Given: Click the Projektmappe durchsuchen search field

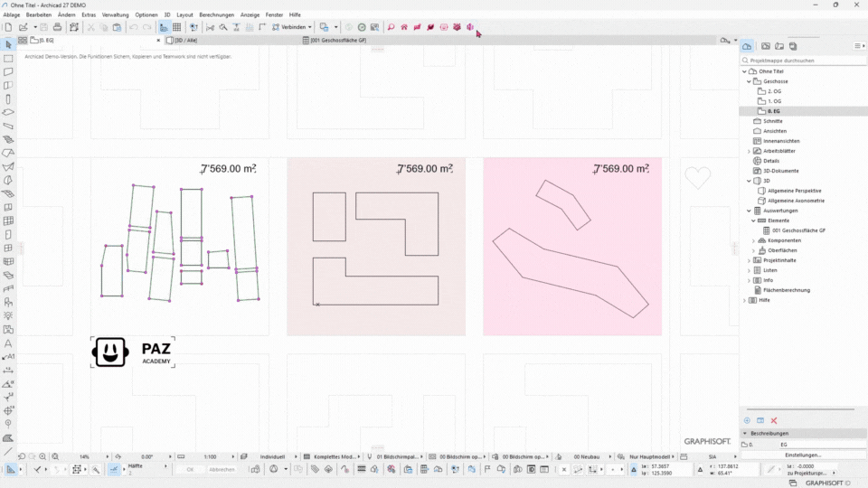Looking at the screenshot, I should (803, 61).
